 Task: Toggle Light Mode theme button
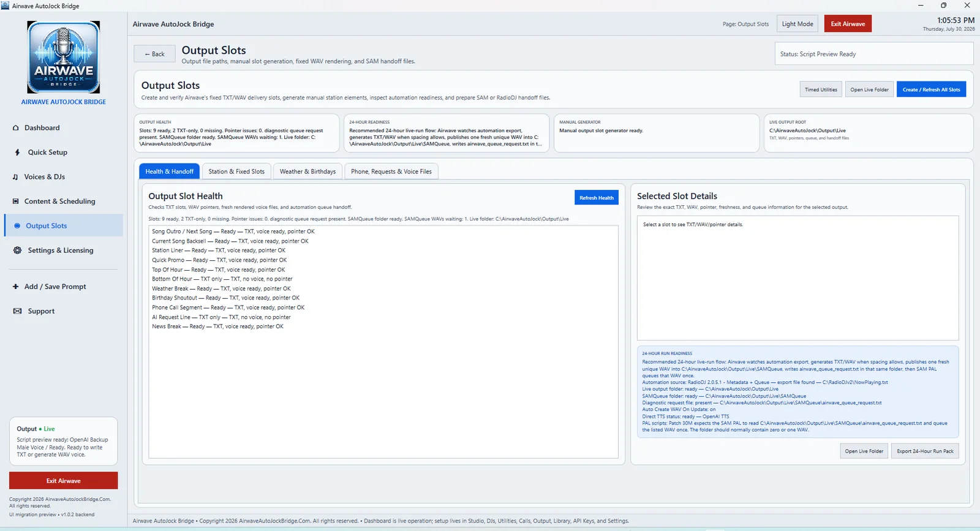797,24
